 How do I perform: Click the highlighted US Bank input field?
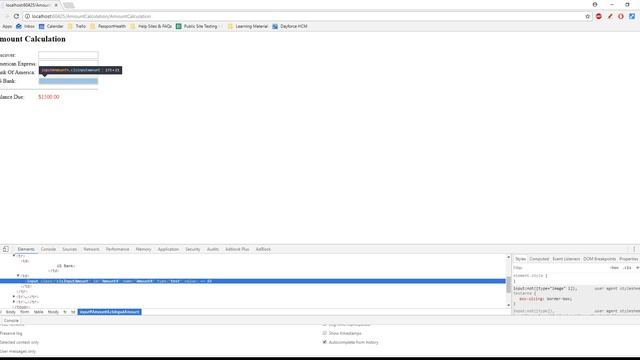(x=68, y=81)
